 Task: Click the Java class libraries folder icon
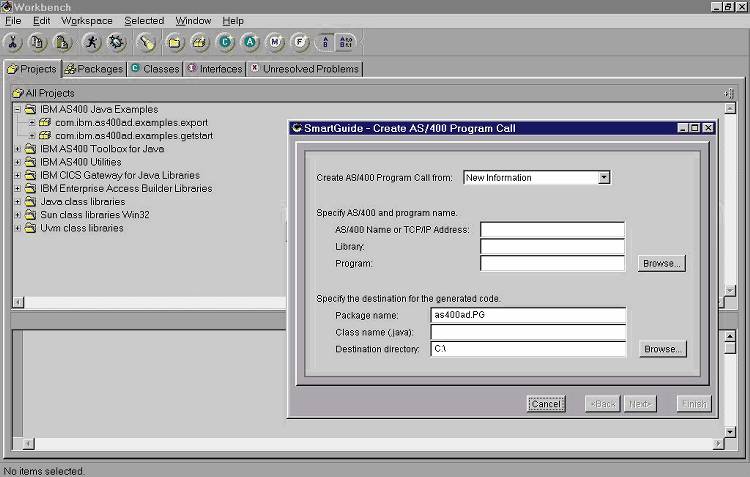(x=30, y=201)
